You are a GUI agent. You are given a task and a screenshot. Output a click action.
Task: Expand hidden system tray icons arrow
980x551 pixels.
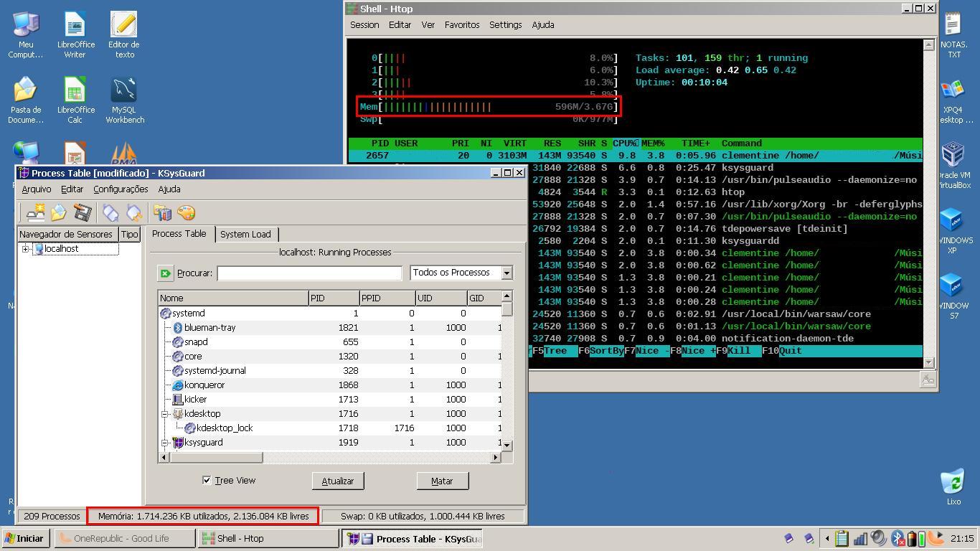(x=826, y=538)
